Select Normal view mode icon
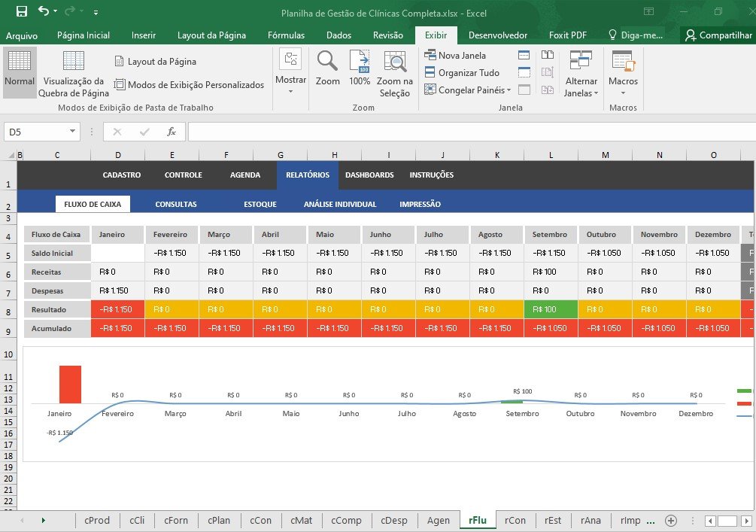The image size is (756, 532). click(20, 69)
